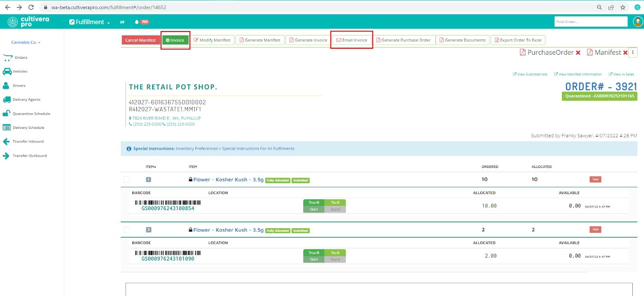
Task: Open item 2 Flower - Kosher Kush link
Action: [228, 230]
